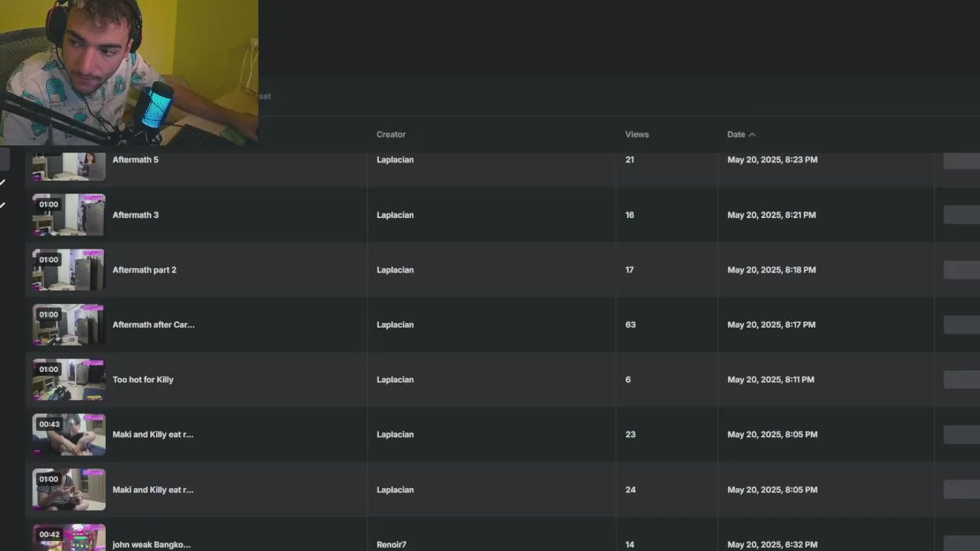The width and height of the screenshot is (980, 551).
Task: Click creator Renoir7
Action: tap(391, 545)
